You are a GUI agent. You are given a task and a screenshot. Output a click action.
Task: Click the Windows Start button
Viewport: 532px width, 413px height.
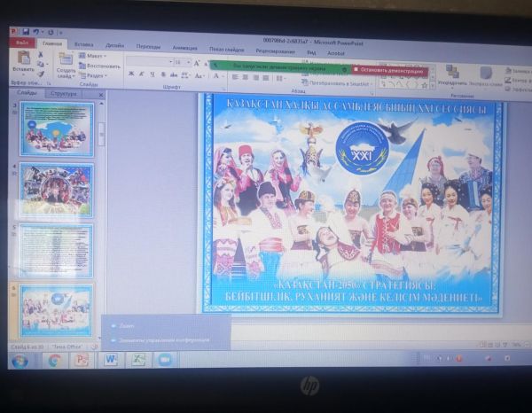(20, 360)
